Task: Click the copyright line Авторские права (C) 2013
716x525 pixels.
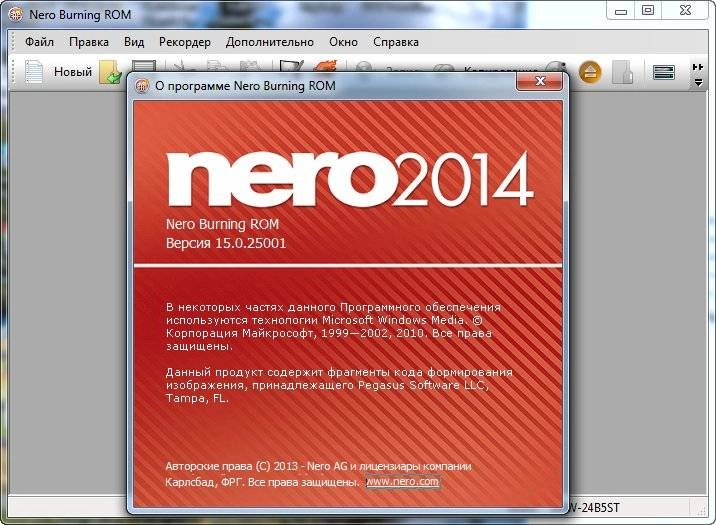Action: (x=318, y=466)
